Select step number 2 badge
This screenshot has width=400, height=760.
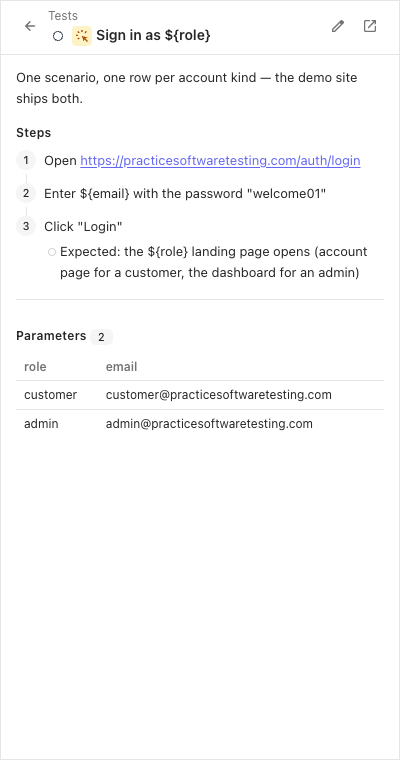(26, 193)
